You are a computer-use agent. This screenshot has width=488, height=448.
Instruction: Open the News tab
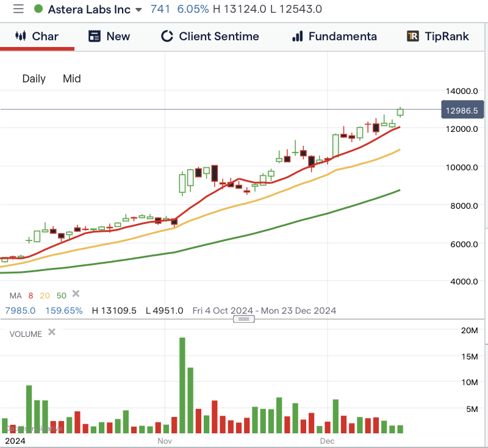point(109,37)
